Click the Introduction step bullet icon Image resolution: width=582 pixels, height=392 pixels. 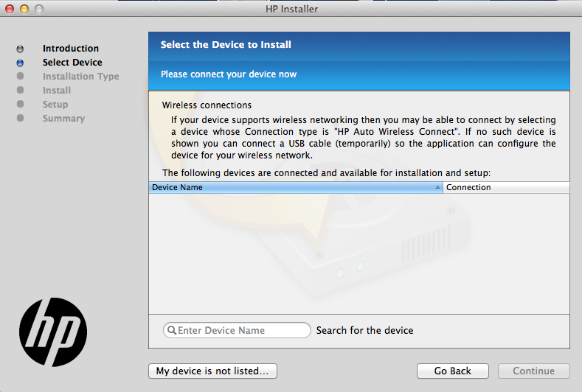click(x=20, y=49)
